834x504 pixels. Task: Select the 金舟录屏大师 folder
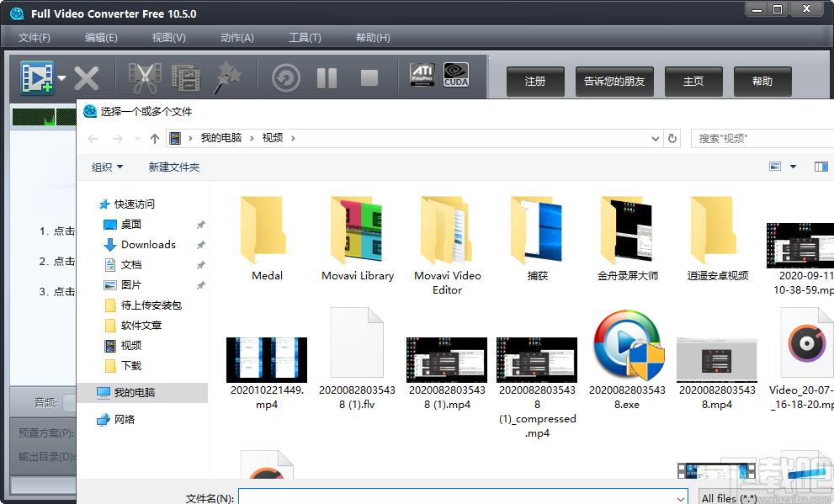[628, 238]
